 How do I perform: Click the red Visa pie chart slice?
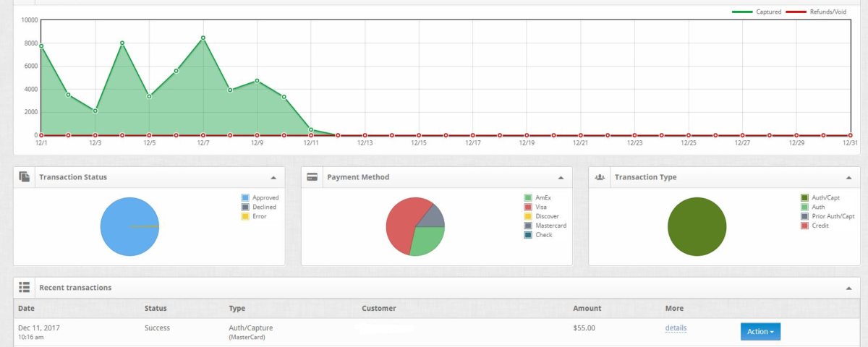[401, 220]
